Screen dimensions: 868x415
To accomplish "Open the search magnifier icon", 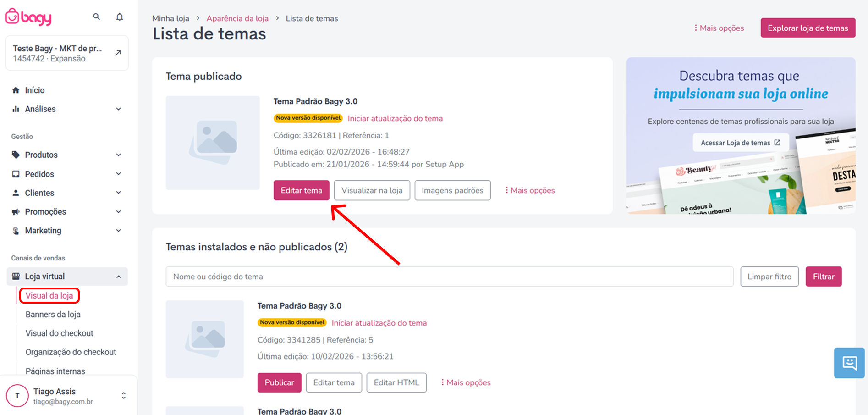I will pyautogui.click(x=96, y=17).
